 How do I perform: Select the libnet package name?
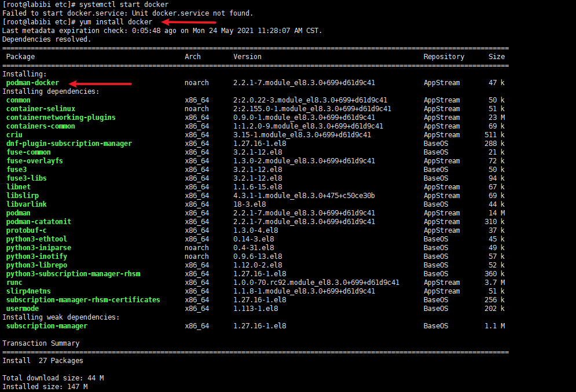[19, 187]
